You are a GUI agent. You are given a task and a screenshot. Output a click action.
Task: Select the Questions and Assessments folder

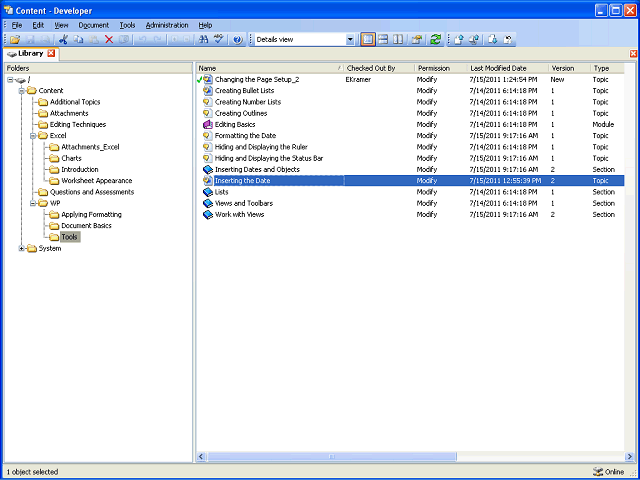[x=92, y=192]
